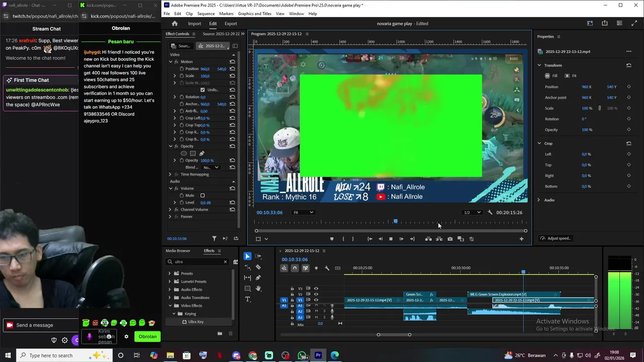644x362 pixels.
Task: Open the Markers menu
Action: 226,14
